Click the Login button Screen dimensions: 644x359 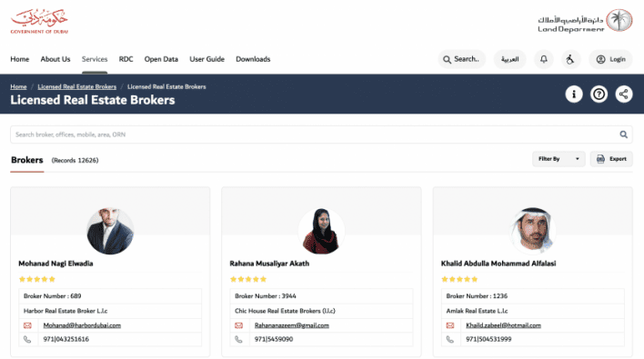610,59
